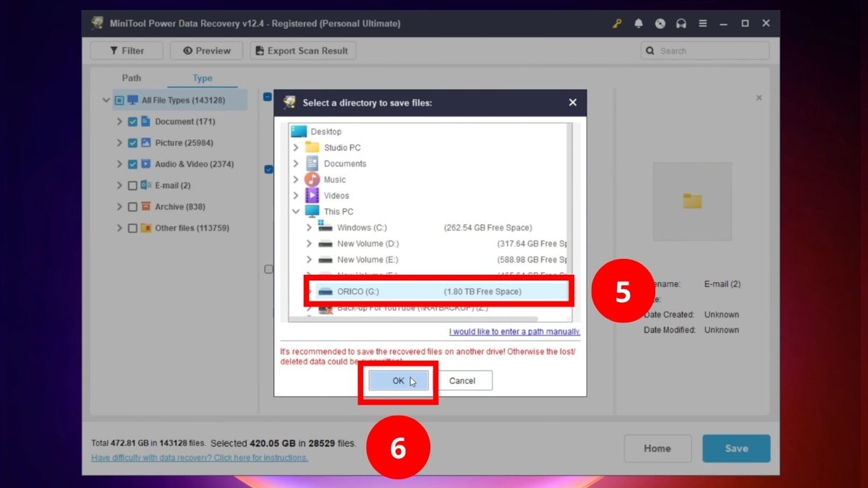Open 'Have difficulty with data recovery' link
Image resolution: width=868 pixels, height=488 pixels.
[200, 458]
